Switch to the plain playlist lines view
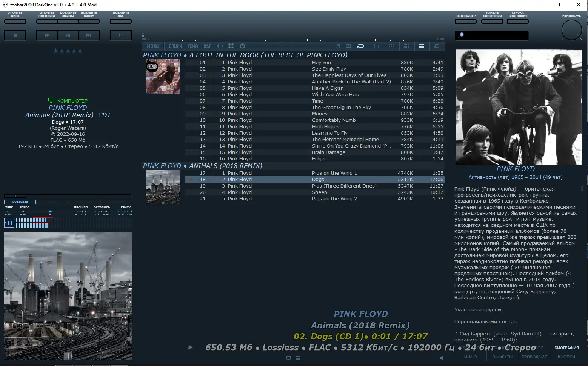 click(x=422, y=46)
